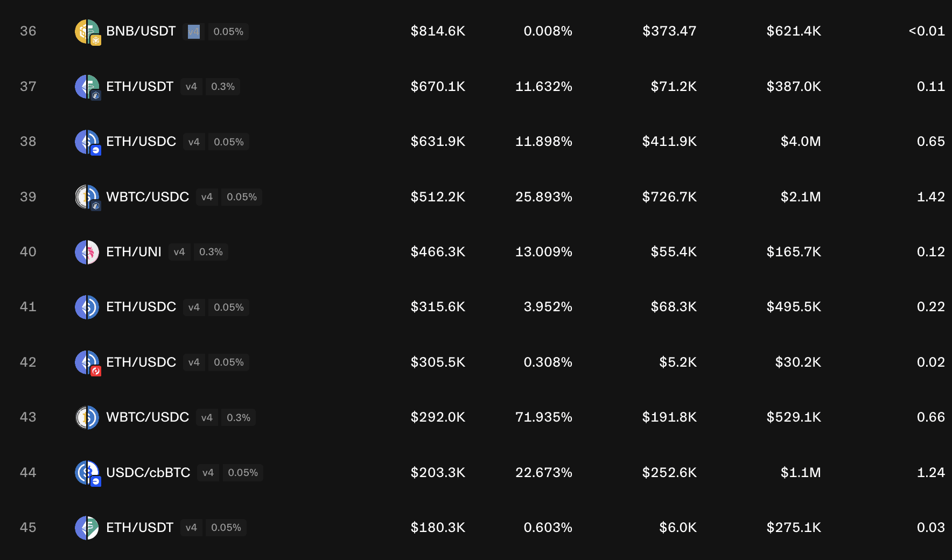Click the ETH/USDT icon in row 45

87,528
